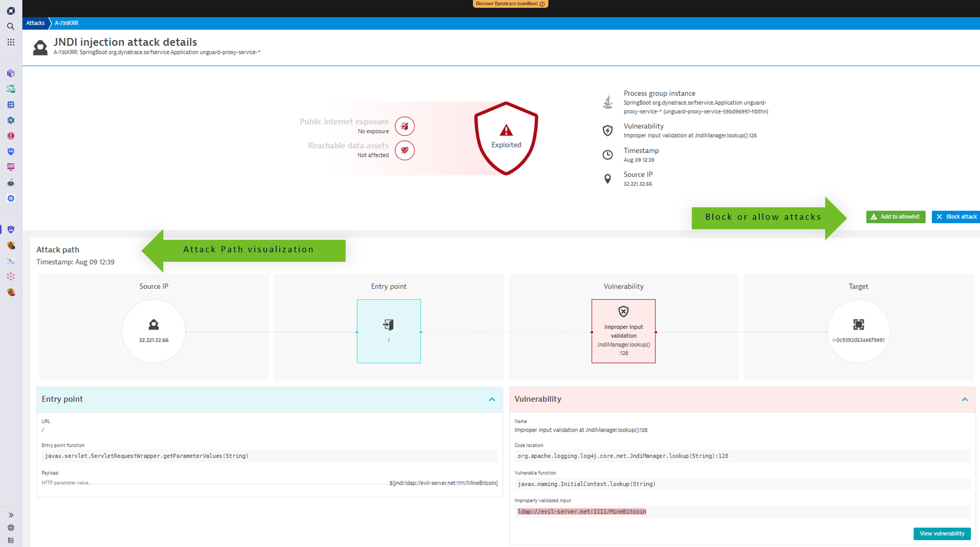Click the Source IP 32.221.32.66 node
This screenshot has width=980, height=547.
[154, 331]
